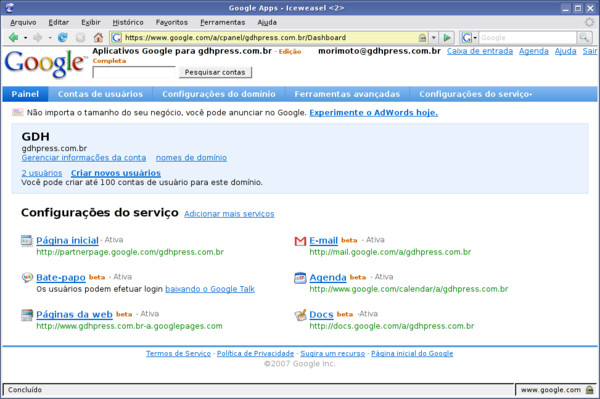Open the Agenda link in top header

tap(534, 51)
